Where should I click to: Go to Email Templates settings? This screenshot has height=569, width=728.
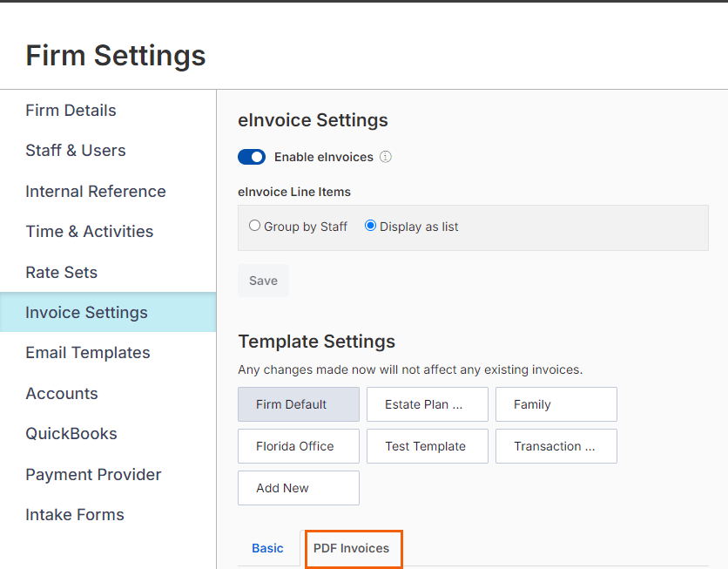click(x=88, y=353)
